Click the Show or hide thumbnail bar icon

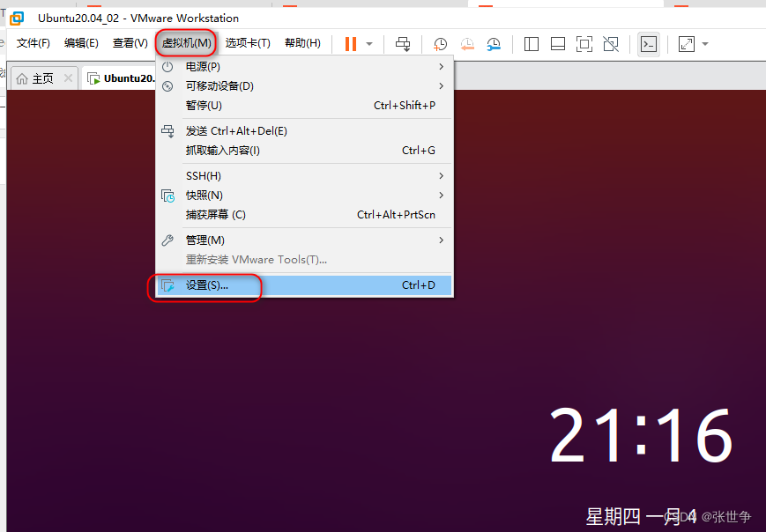[x=558, y=44]
